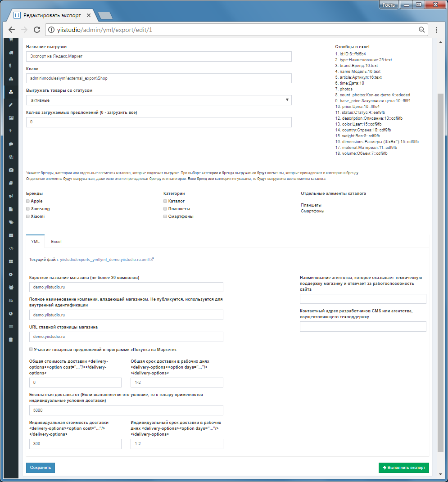Expand the product status dropdown
The image size is (448, 482).
point(158,100)
